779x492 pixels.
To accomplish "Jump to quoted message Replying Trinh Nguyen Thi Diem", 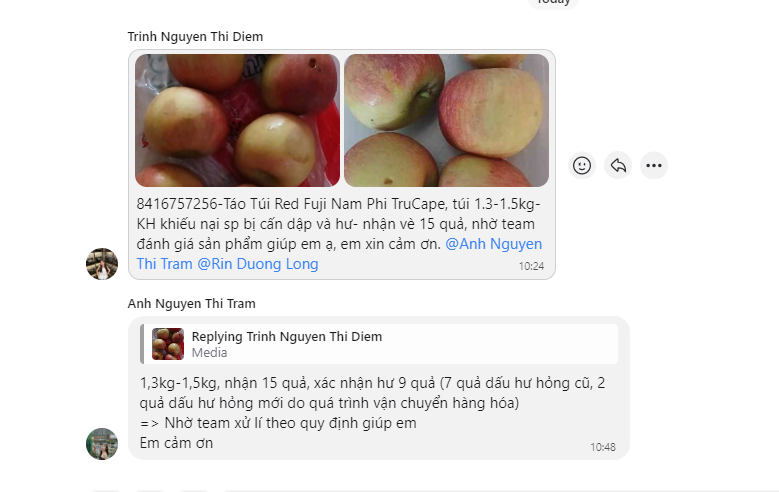I will [380, 344].
